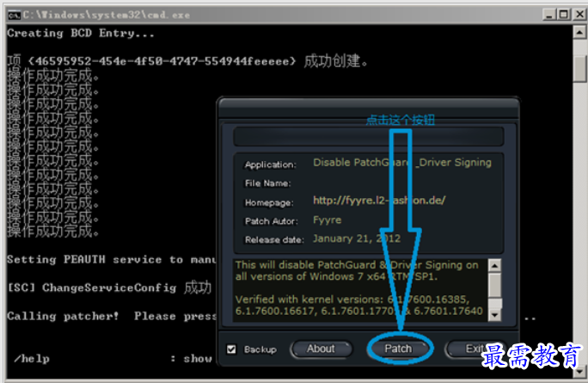Click the patcher description scroll down arrow

point(494,315)
